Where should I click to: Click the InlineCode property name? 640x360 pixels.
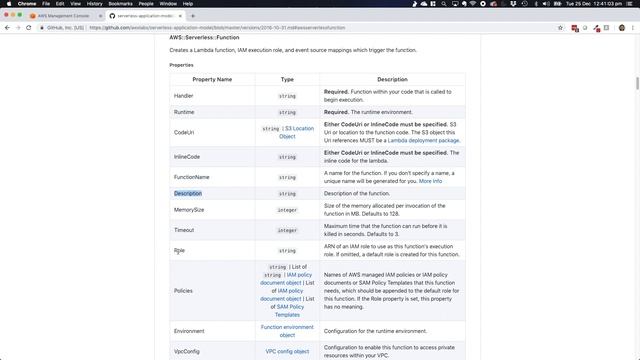pyautogui.click(x=187, y=157)
